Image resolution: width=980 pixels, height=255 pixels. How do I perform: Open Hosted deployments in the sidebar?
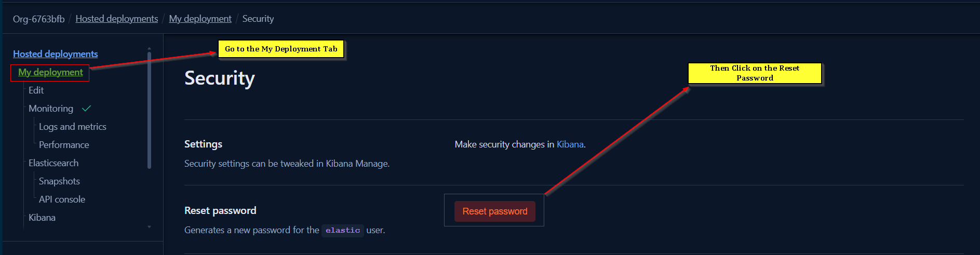[55, 54]
